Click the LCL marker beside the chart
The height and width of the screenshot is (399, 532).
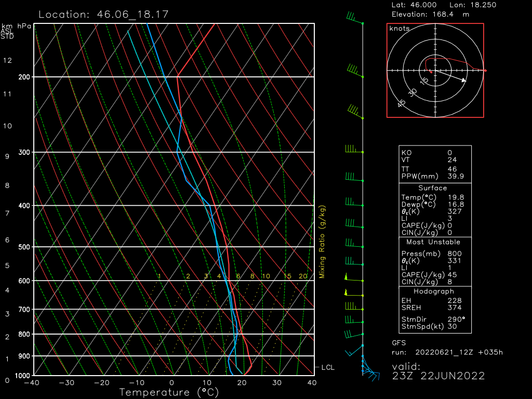pos(327,368)
